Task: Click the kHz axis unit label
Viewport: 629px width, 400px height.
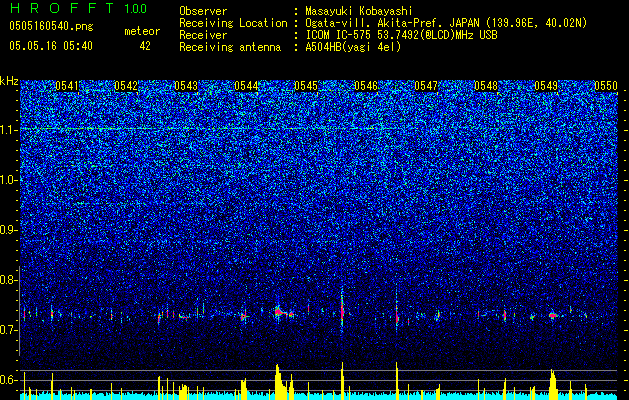Action: pos(9,81)
